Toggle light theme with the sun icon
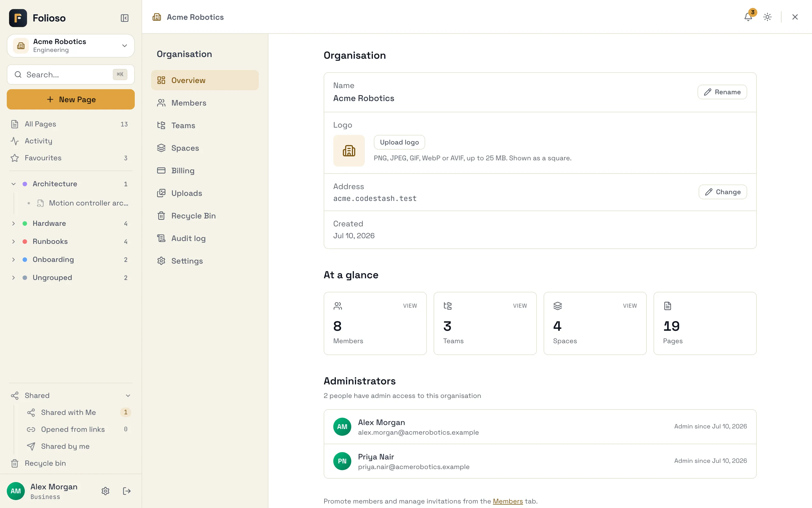812x508 pixels. pyautogui.click(x=767, y=17)
